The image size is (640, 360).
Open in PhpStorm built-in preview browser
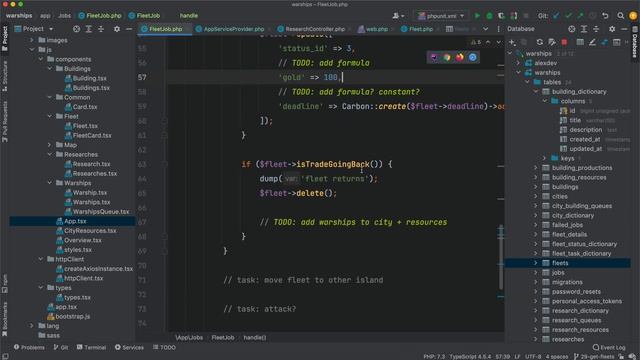coord(434,58)
